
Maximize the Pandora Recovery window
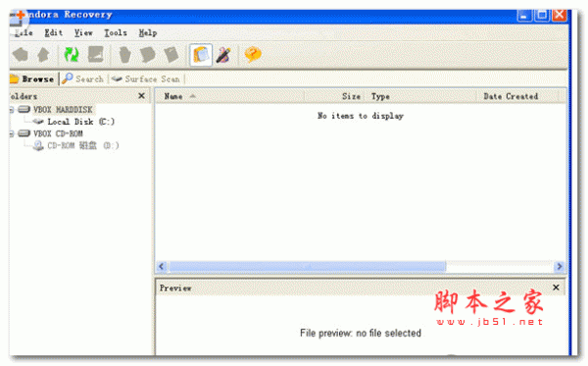click(x=542, y=16)
